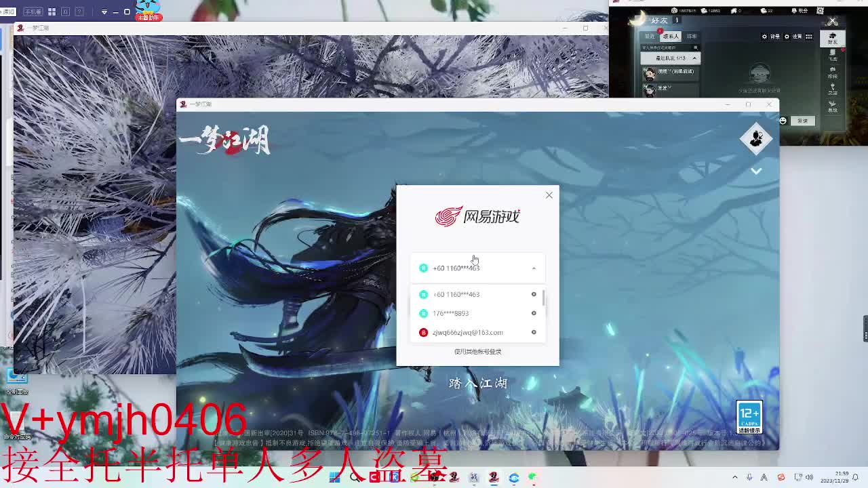Open 设置 settings in chat panel
Viewport: 868px width, 488px height.
click(793, 37)
